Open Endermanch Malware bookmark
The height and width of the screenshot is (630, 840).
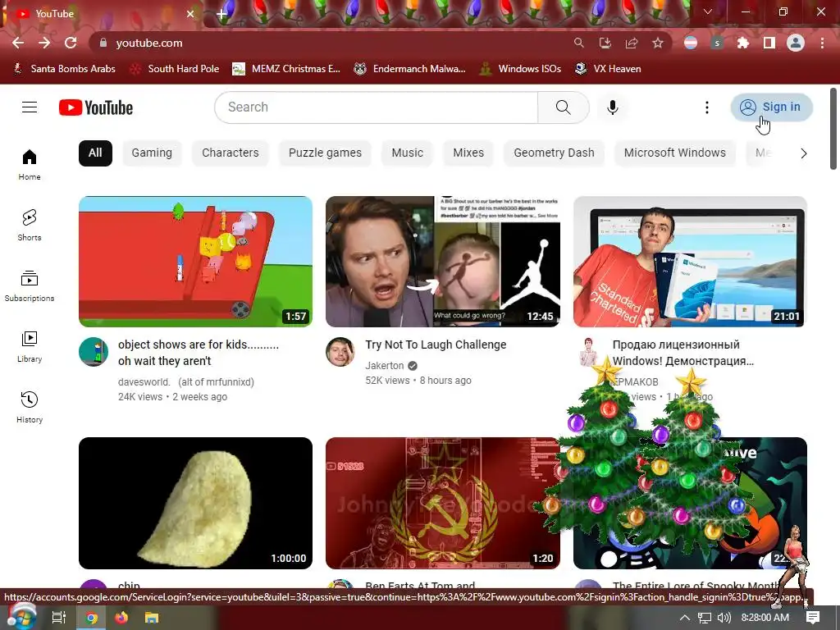[x=410, y=69]
